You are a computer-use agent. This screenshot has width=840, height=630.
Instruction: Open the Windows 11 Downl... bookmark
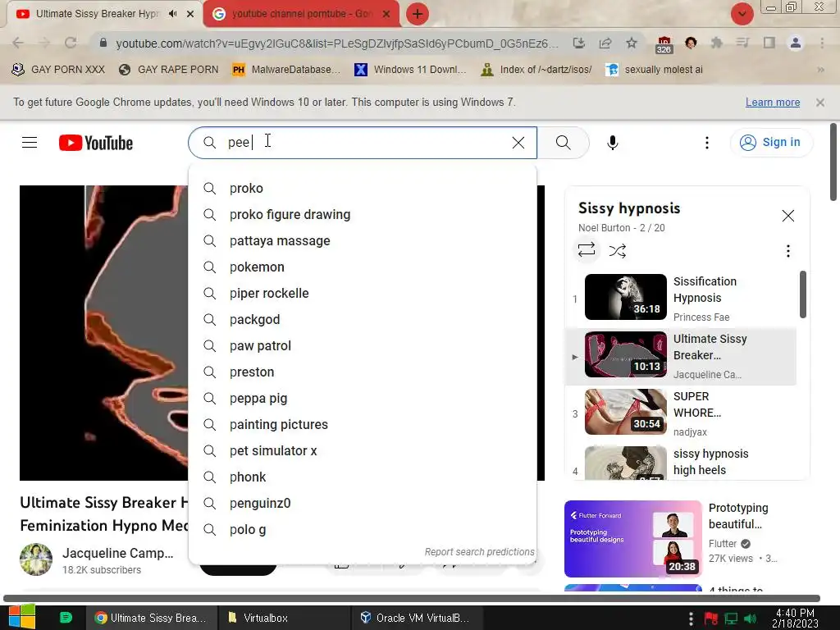[410, 70]
